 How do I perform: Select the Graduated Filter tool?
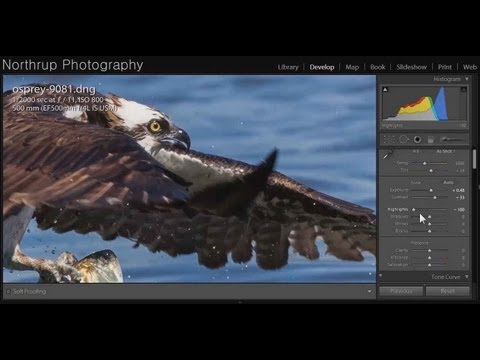click(431, 140)
